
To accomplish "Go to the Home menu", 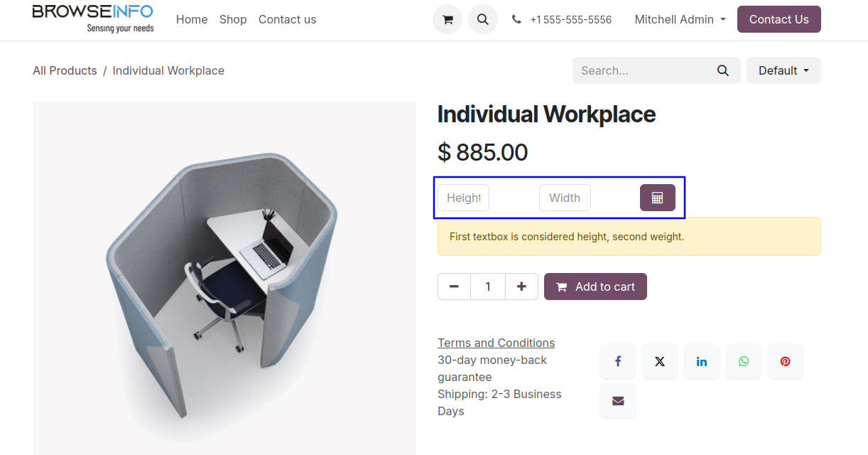I will coord(192,19).
